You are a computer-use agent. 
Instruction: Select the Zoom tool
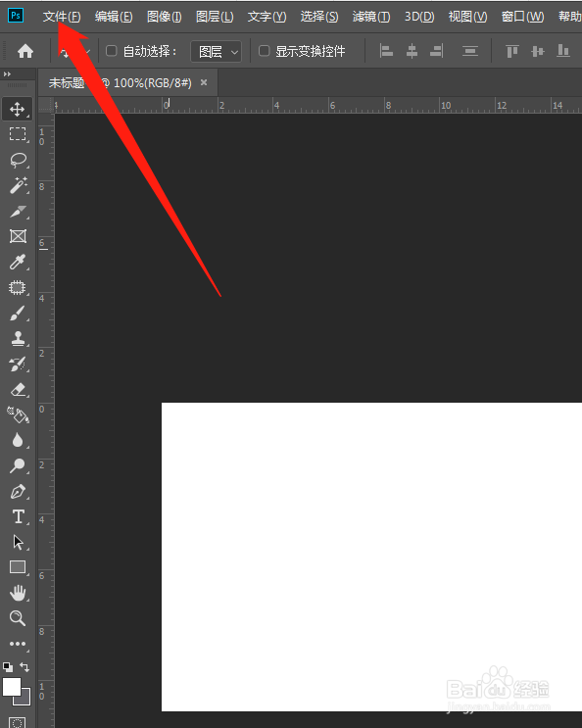pyautogui.click(x=18, y=618)
